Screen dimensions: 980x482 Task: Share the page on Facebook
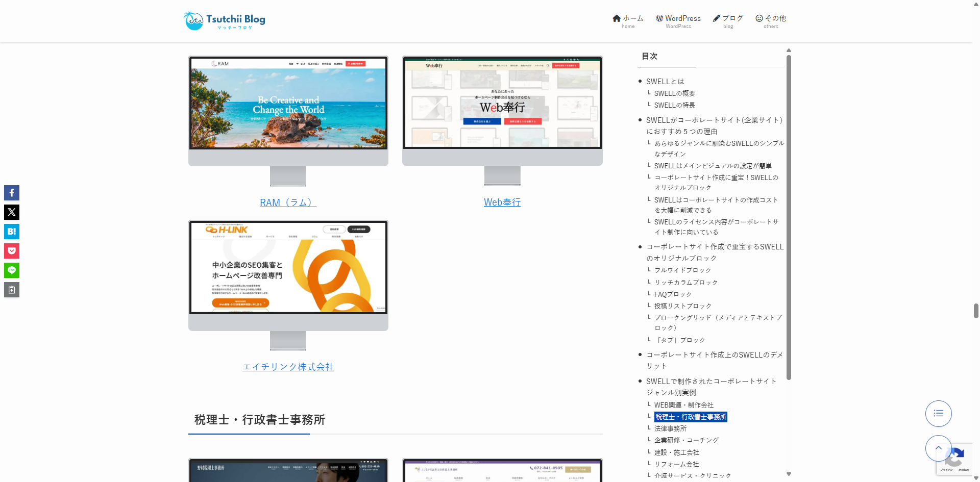[12, 193]
